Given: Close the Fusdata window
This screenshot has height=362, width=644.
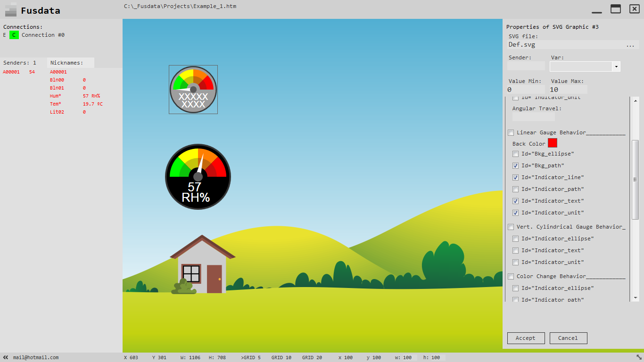Looking at the screenshot, I should click(635, 9).
